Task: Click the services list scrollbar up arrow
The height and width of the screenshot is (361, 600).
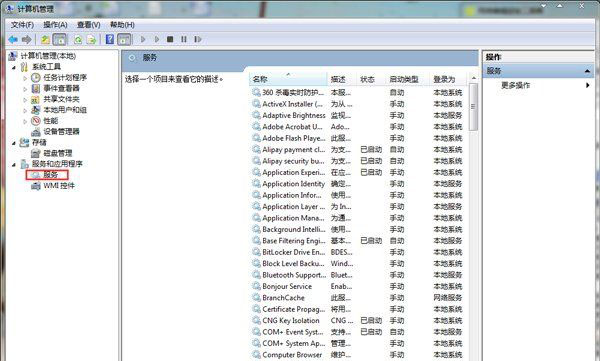Action: [473, 78]
